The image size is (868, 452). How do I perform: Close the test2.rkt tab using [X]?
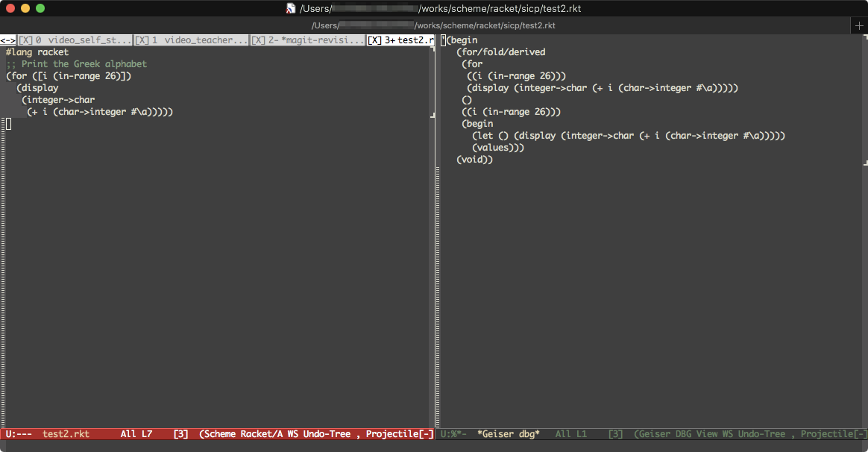375,40
